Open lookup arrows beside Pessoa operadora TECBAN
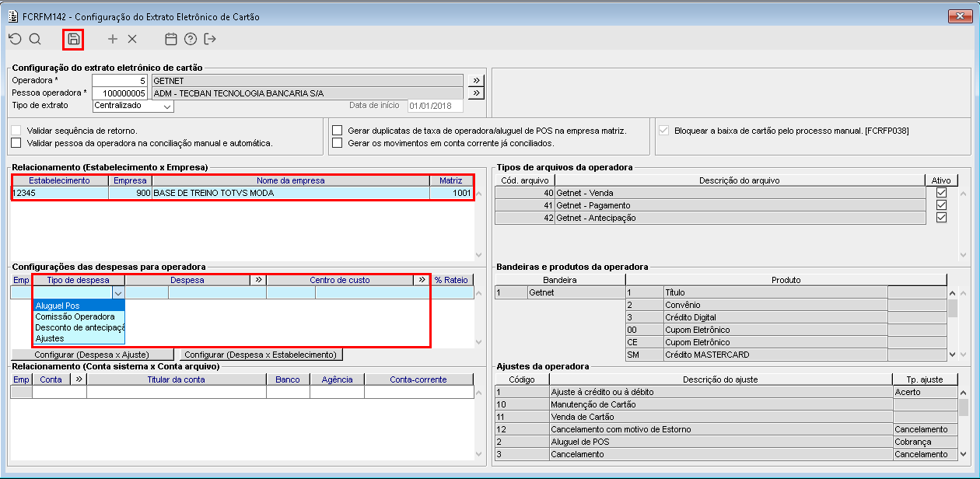 click(x=476, y=93)
